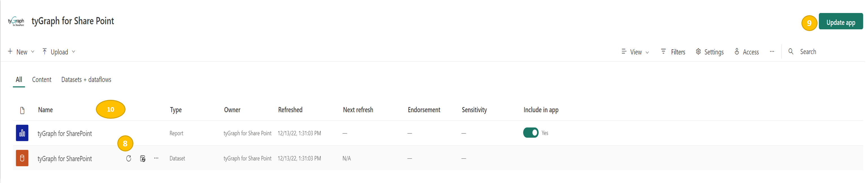868x183 pixels.
Task: Open the Filters panel
Action: tap(673, 52)
